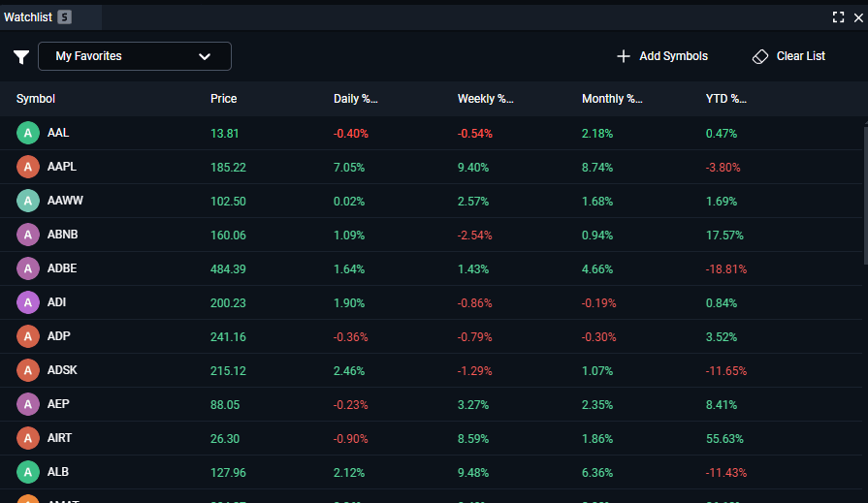Click the ADI avatar icon
This screenshot has width=868, height=503.
coord(28,302)
